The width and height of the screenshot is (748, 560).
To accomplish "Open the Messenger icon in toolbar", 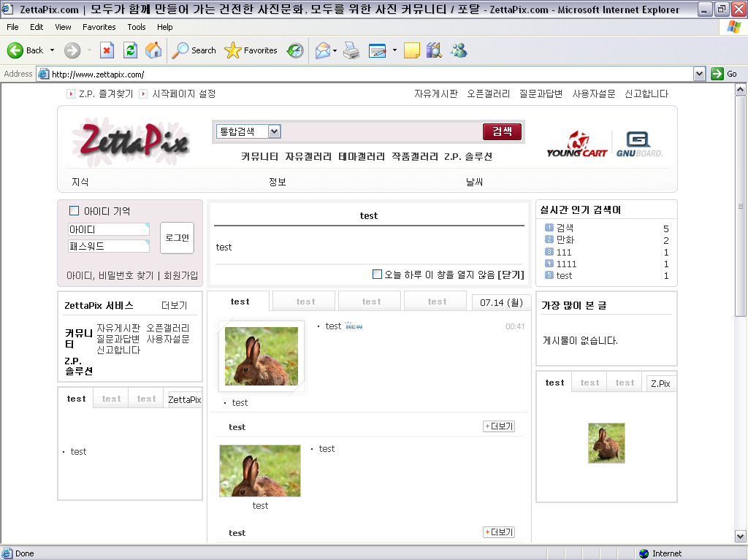I will 459,50.
